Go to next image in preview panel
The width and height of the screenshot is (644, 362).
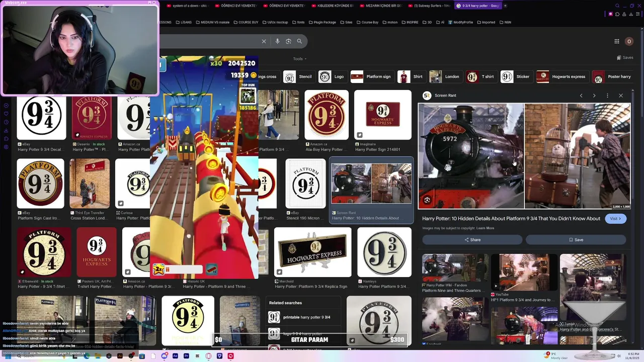pos(594,96)
